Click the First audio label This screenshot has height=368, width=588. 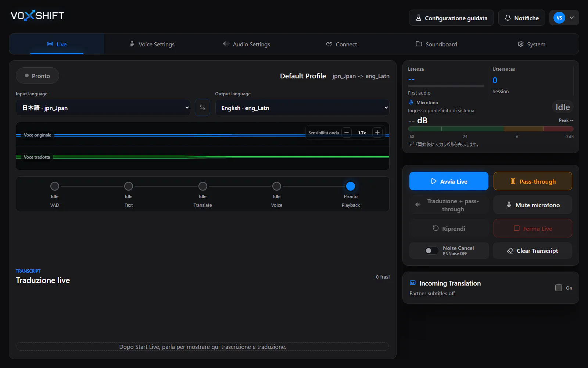click(x=419, y=93)
